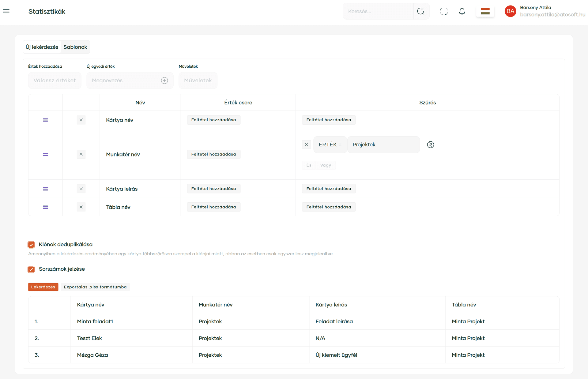Toggle negation icon next to Projektek filter

(430, 144)
